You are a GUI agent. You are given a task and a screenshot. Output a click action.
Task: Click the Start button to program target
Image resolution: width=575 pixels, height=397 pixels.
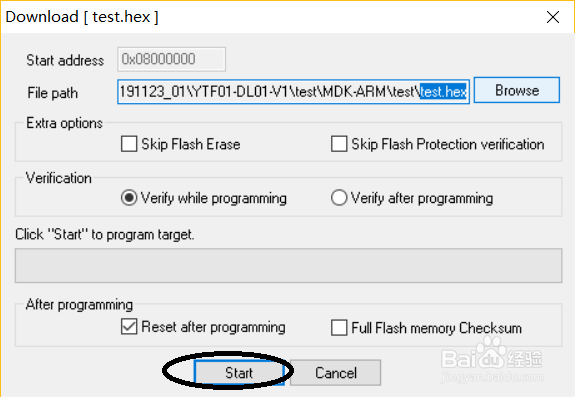coord(239,373)
